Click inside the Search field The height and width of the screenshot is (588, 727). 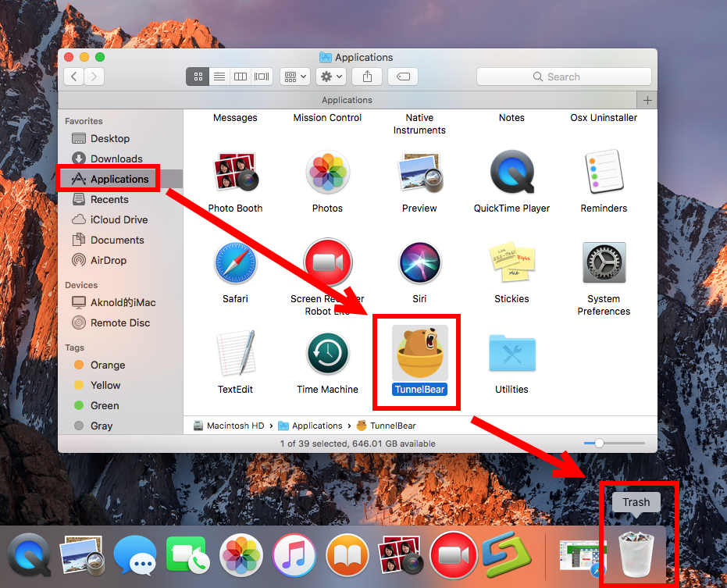pos(564,77)
